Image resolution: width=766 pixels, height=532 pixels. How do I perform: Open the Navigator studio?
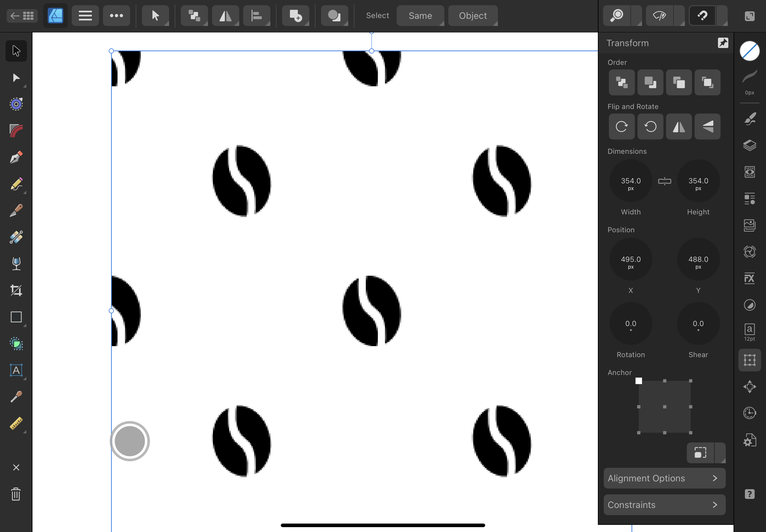pos(750,387)
